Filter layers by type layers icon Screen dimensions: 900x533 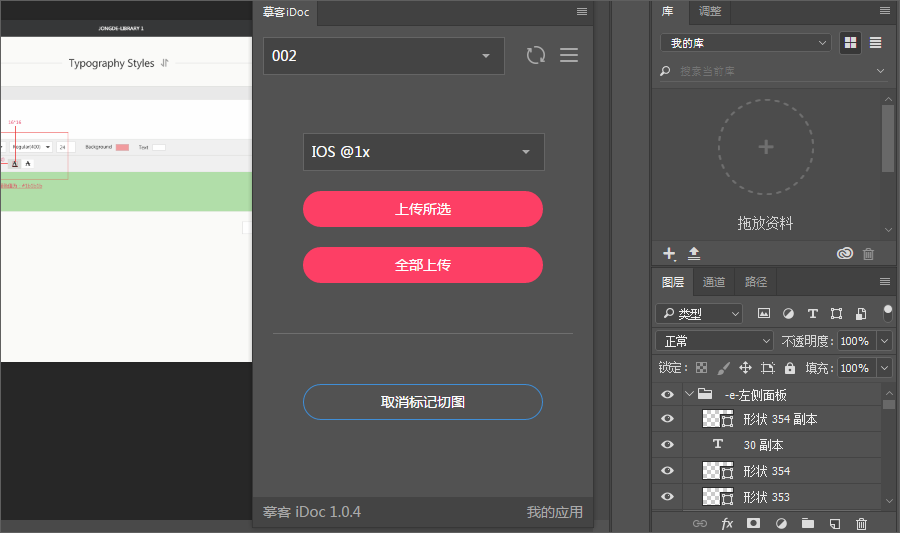coord(813,313)
